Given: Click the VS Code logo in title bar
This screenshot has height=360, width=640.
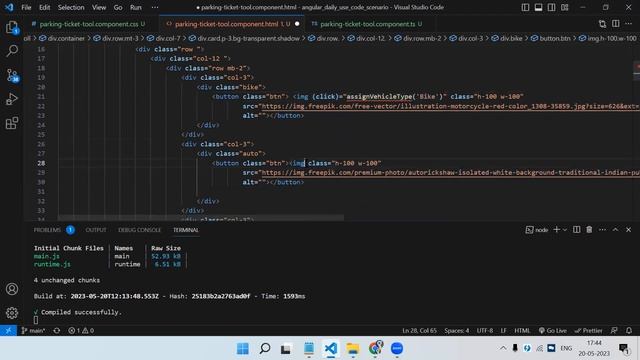Looking at the screenshot, I should 9,7.
